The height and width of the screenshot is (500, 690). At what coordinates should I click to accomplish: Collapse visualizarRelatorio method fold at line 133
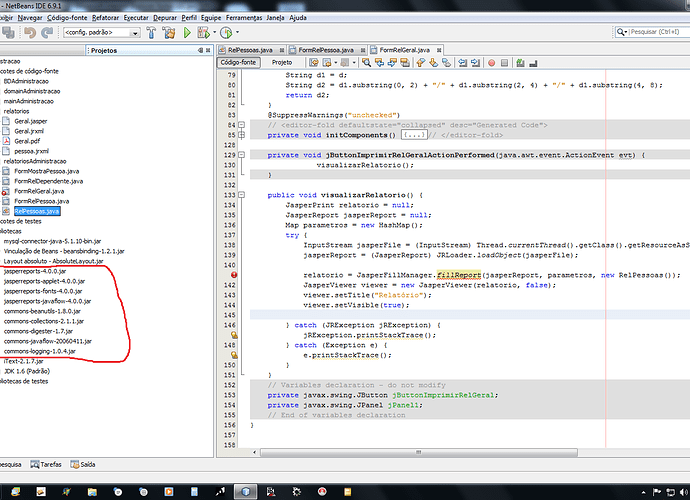[241, 195]
